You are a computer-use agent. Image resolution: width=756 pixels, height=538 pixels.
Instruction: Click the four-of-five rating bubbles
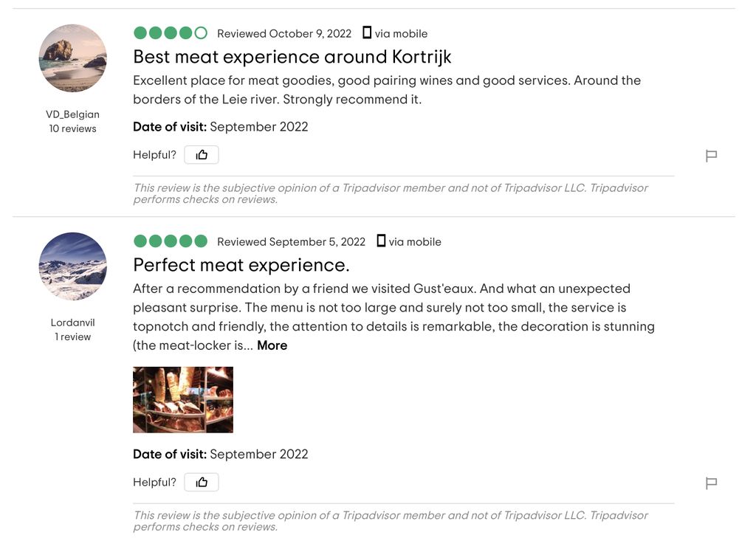tap(171, 32)
